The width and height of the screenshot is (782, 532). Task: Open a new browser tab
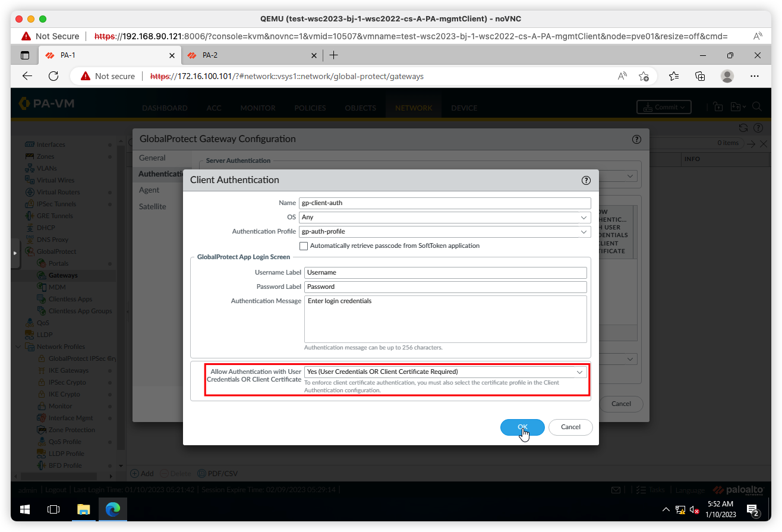click(x=333, y=55)
